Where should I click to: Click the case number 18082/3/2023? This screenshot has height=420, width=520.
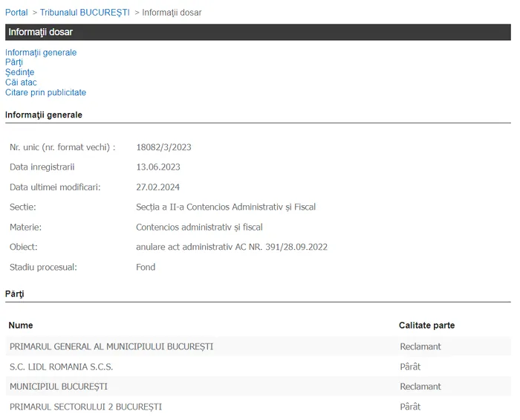click(164, 147)
